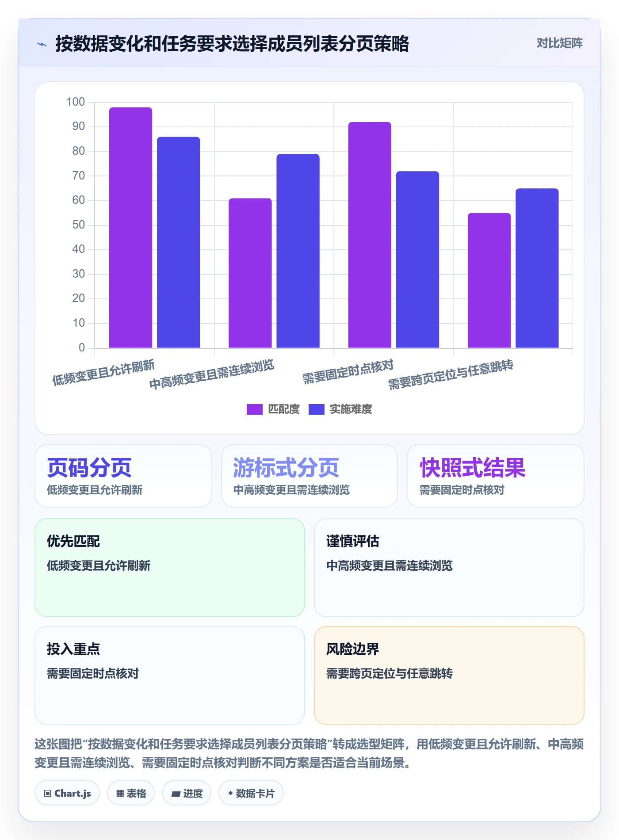Click the purple bar for 中高频变更且需连续浏览
Viewport: 619px width, 840px height.
(250, 273)
